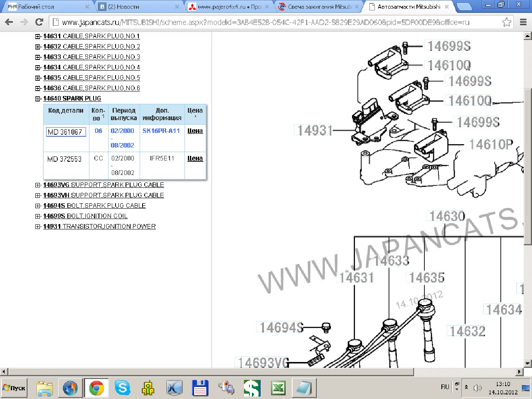Collapse the 14640 SPARK PLUG tree node
532x399 pixels.
pos(38,99)
